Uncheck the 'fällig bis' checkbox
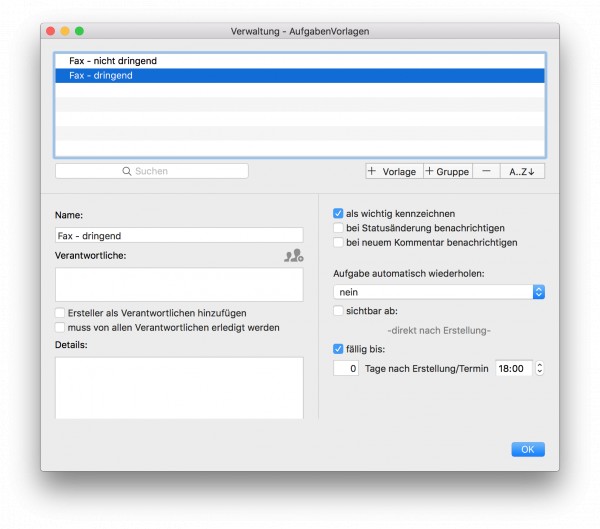The image size is (600, 529). (338, 349)
